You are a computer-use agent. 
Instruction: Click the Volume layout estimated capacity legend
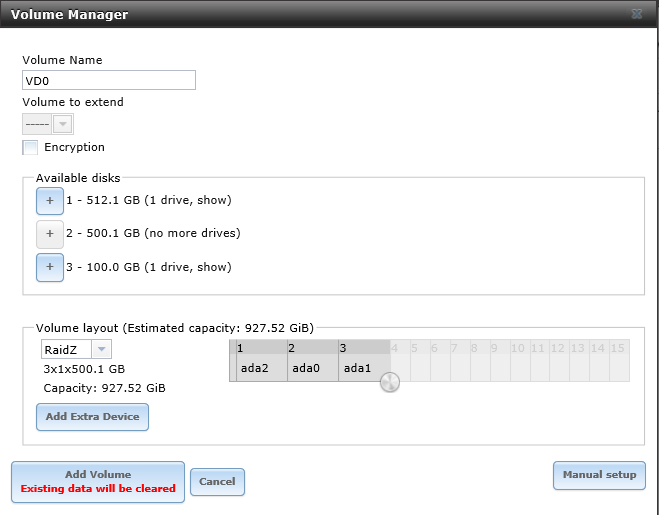tap(175, 328)
